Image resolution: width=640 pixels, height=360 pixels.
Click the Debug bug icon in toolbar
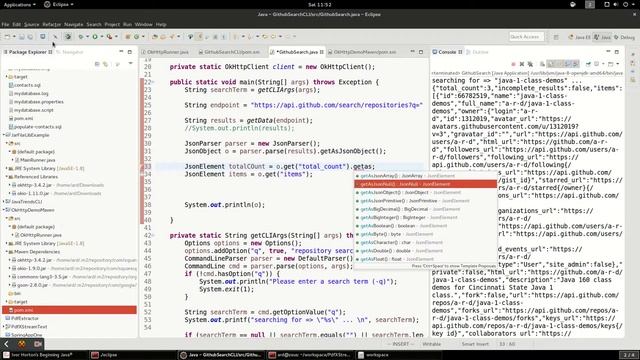coord(81,37)
